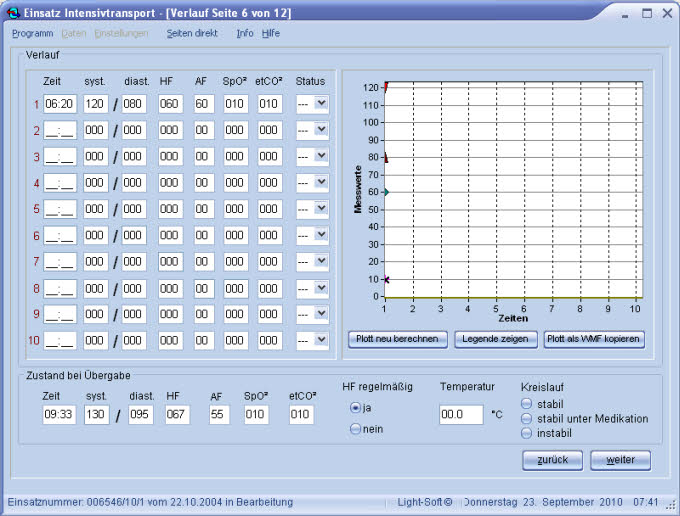Click row 6 AF field
Screen dimensions: 680x516
click(x=204, y=235)
